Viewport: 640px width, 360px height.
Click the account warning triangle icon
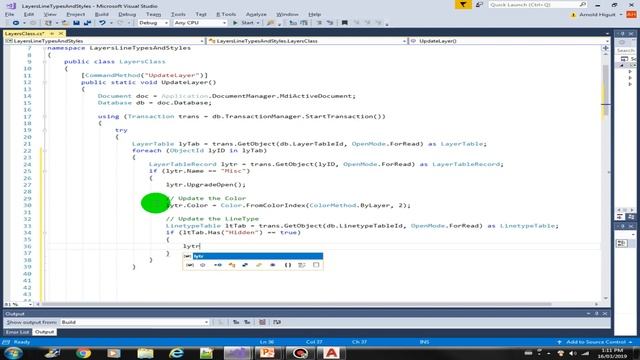[573, 14]
